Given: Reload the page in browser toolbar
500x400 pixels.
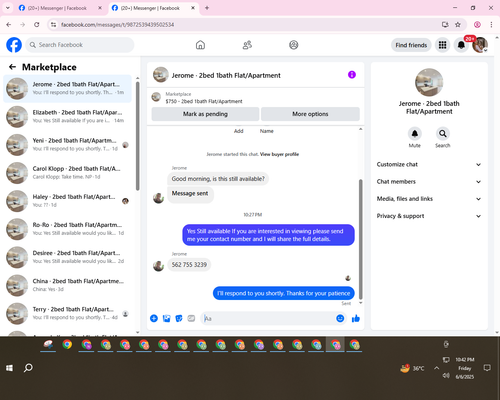Looking at the screenshot, I should pyautogui.click(x=37, y=24).
